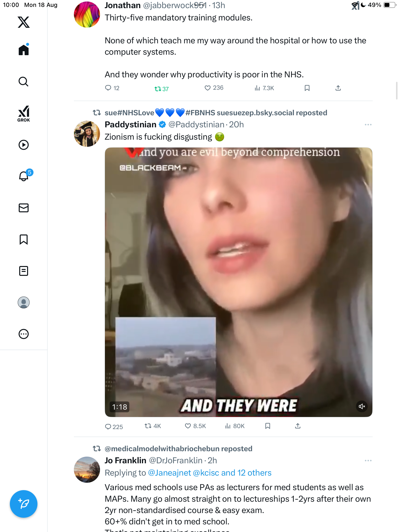Open the Bookmarks icon in sidebar
This screenshot has height=532, width=399.
pos(24,239)
